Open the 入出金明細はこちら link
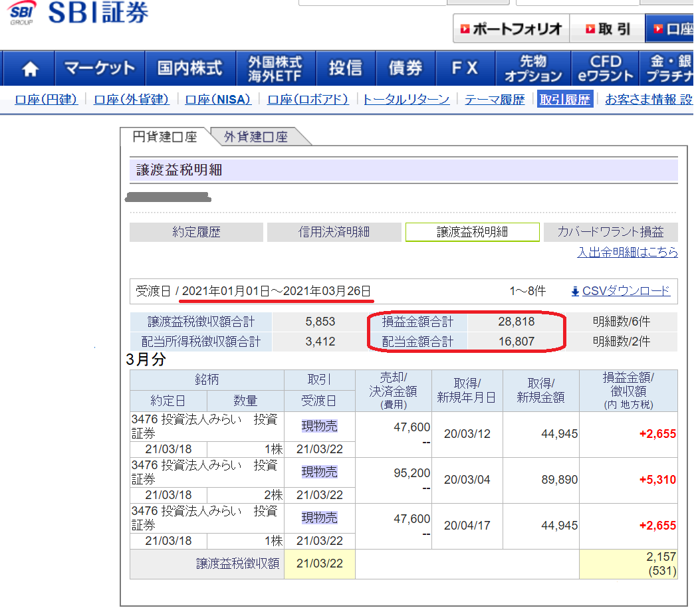This screenshot has height=616, width=696. click(628, 252)
